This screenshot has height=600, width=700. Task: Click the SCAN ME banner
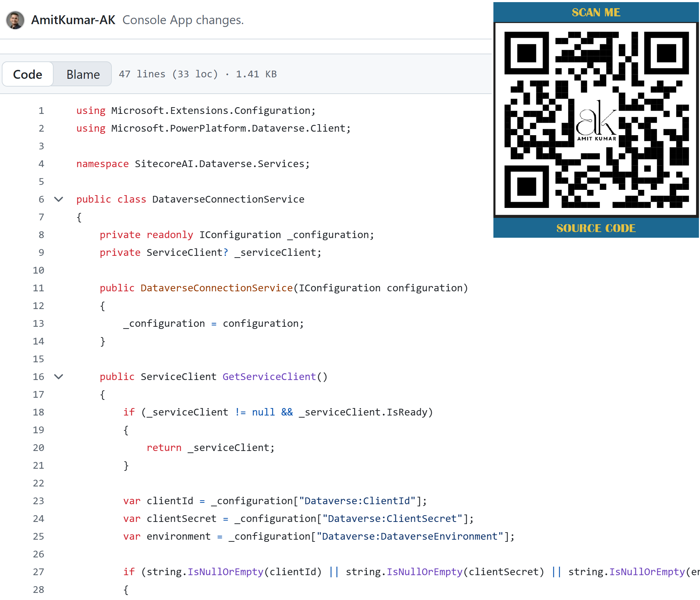tap(596, 12)
